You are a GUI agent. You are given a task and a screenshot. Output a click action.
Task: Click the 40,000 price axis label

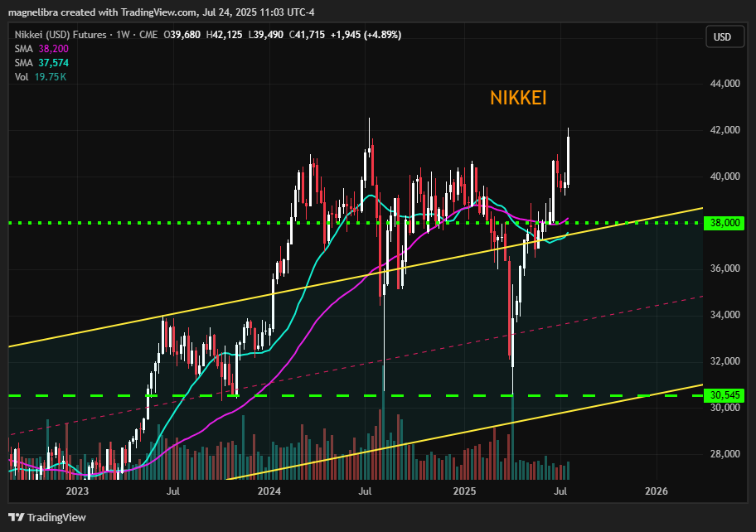point(724,176)
